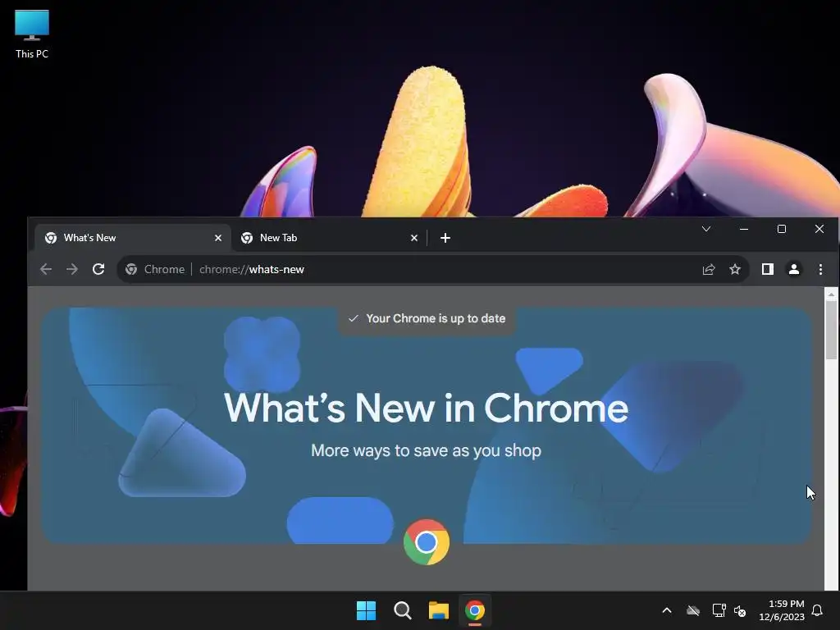Screen dimensions: 840x630
Task: Open the Chrome side panel
Action: coord(768,269)
